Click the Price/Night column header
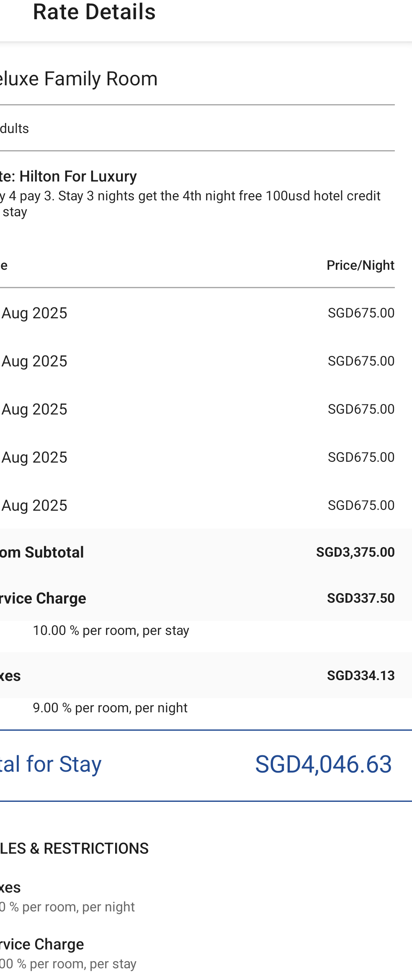The image size is (412, 980). pos(360,265)
